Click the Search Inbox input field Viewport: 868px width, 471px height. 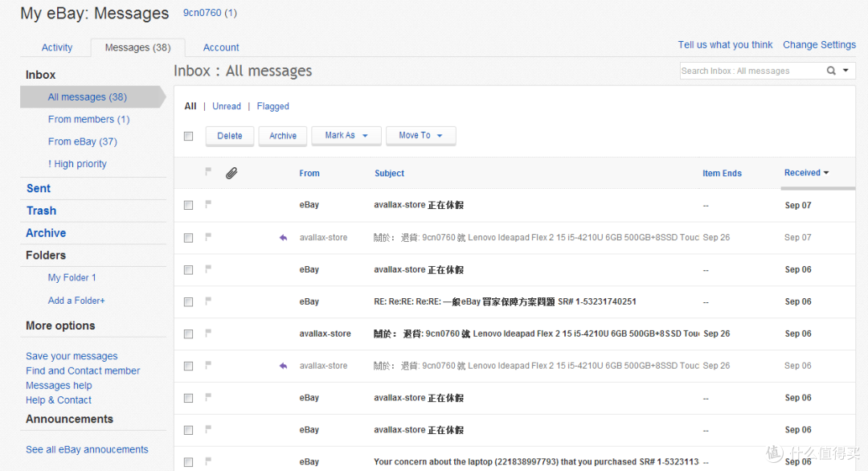(x=751, y=71)
